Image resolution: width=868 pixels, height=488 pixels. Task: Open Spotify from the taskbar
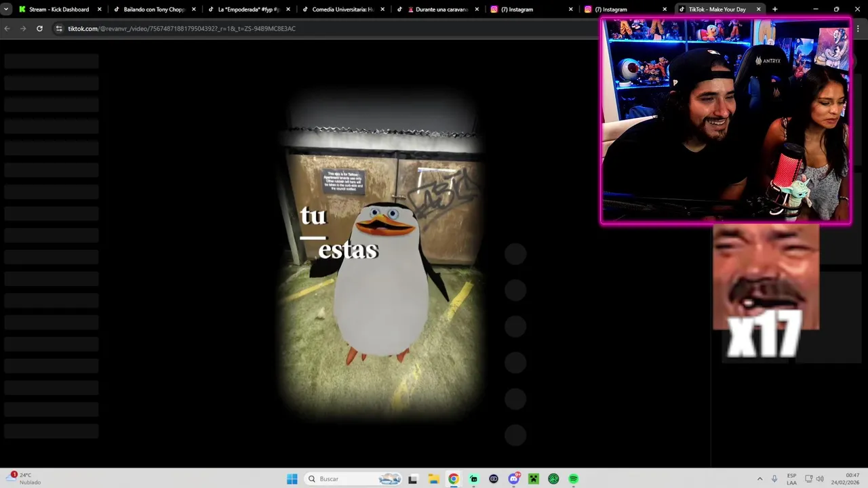tap(574, 479)
